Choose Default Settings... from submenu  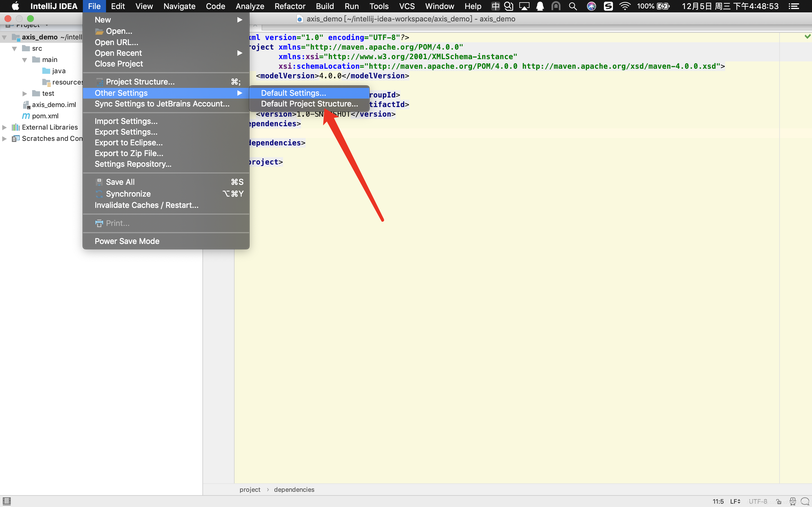(x=293, y=93)
